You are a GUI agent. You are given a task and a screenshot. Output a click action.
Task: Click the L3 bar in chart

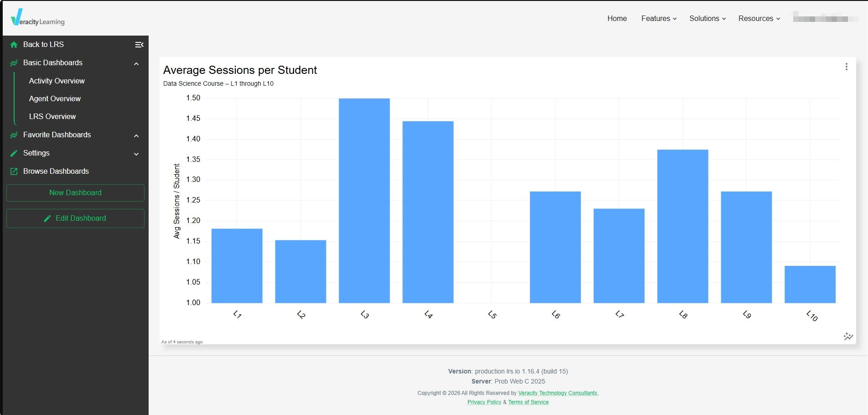click(364, 201)
